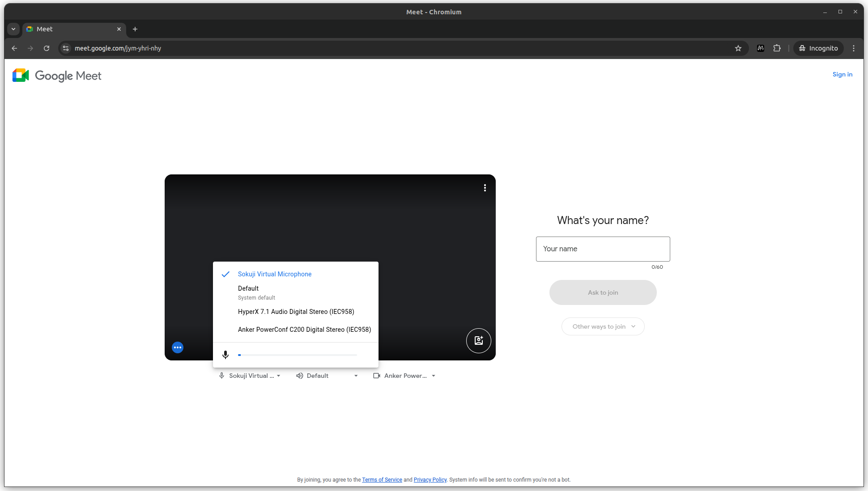Select Sokuji Virtual Microphone option
Screen dimensions: 868x491
[296, 274]
